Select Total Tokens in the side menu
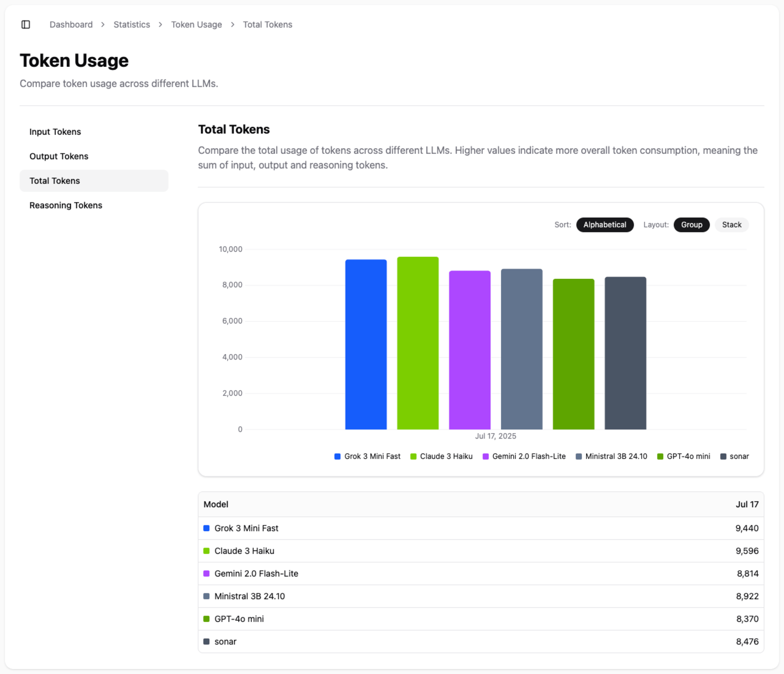 click(x=94, y=181)
